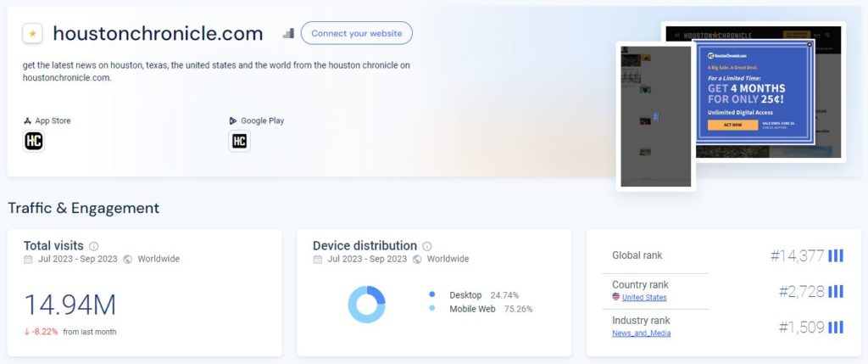Click the #14,377 global rank number
Viewport: 868px width, 364px height.
click(797, 255)
